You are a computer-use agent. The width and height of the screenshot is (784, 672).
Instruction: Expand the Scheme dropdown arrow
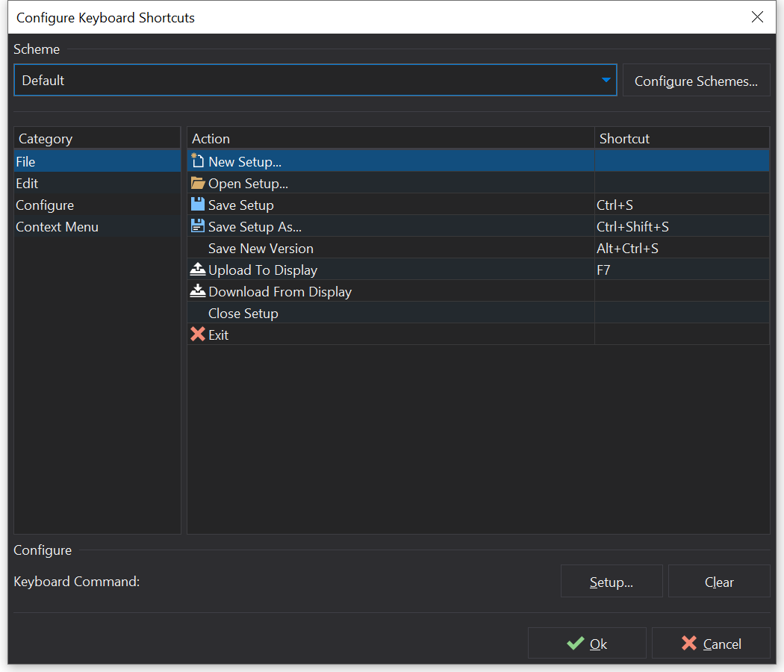606,81
